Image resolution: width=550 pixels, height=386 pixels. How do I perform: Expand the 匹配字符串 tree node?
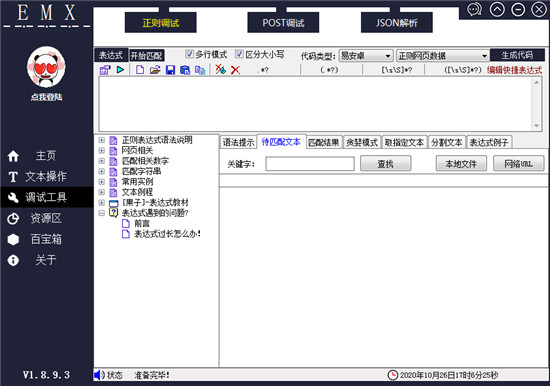pos(102,171)
